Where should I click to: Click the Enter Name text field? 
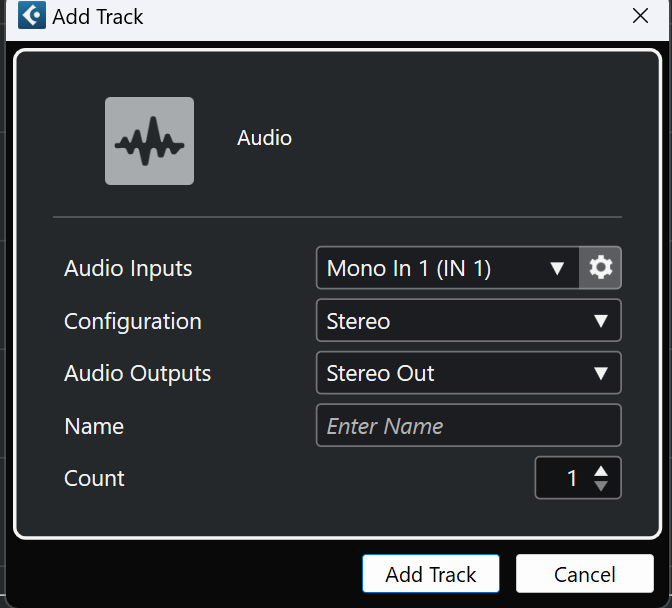[x=468, y=425]
